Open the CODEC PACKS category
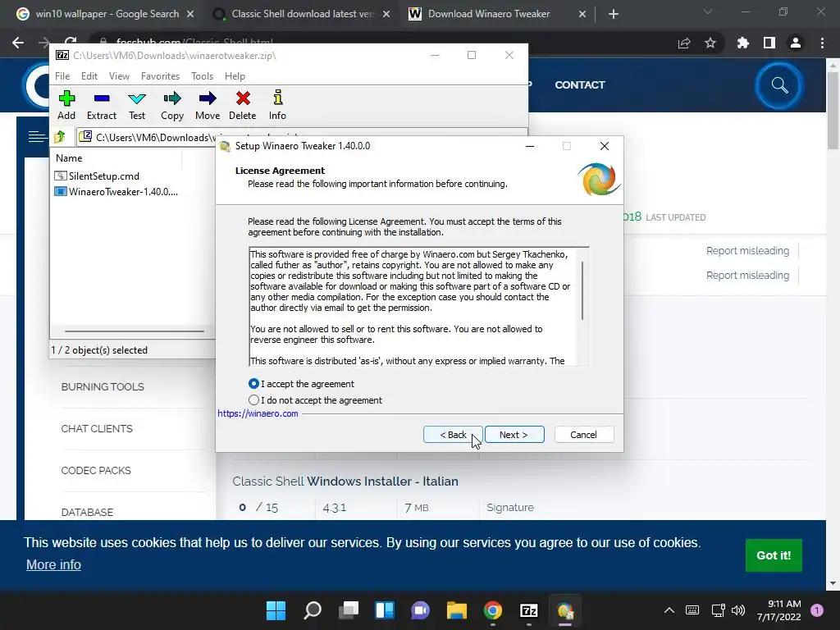The width and height of the screenshot is (840, 630). point(96,470)
